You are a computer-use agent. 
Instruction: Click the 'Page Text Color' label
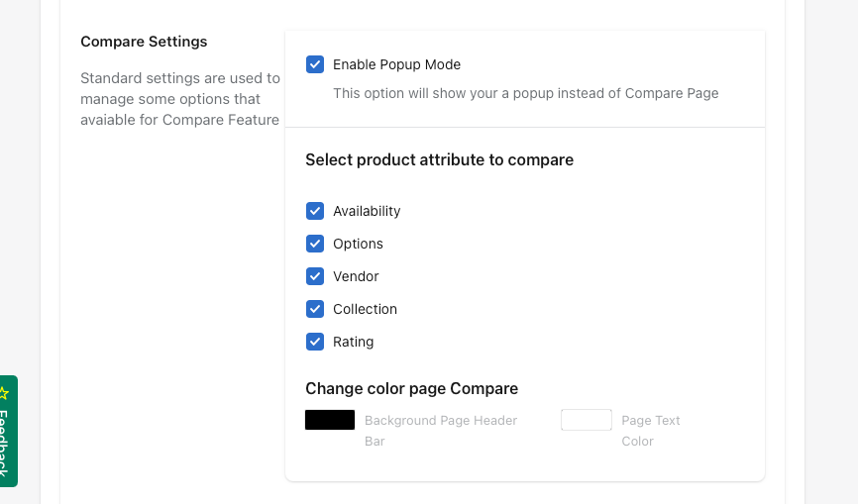click(651, 421)
